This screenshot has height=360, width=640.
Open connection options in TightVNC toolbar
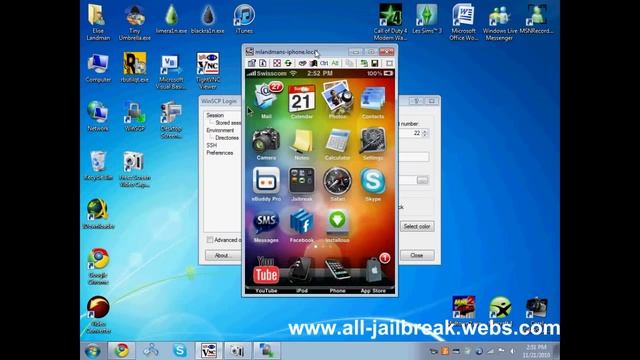click(252, 63)
